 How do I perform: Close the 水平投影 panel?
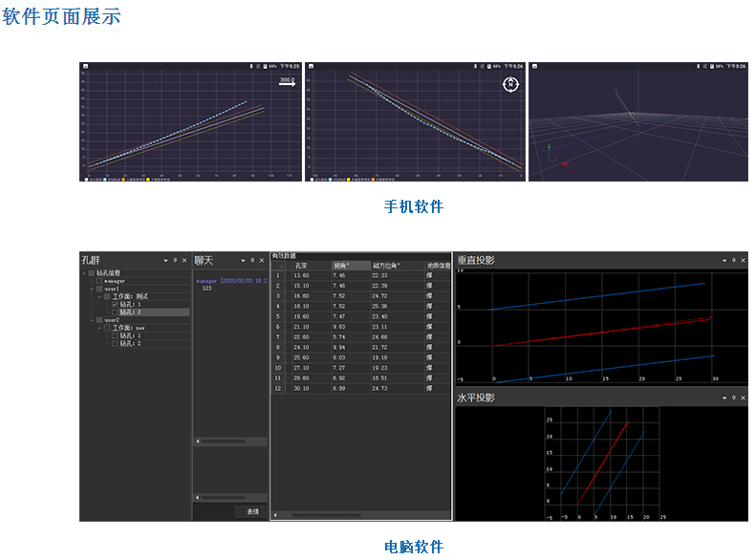tap(743, 398)
